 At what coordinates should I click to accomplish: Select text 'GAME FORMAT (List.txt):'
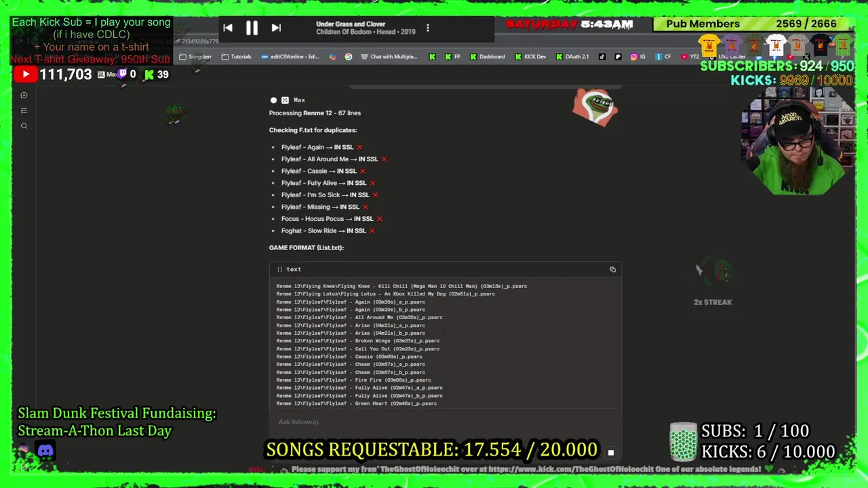point(307,247)
